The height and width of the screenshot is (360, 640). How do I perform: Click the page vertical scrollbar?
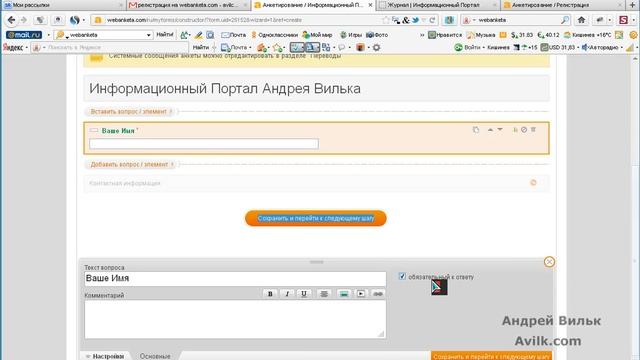635,208
